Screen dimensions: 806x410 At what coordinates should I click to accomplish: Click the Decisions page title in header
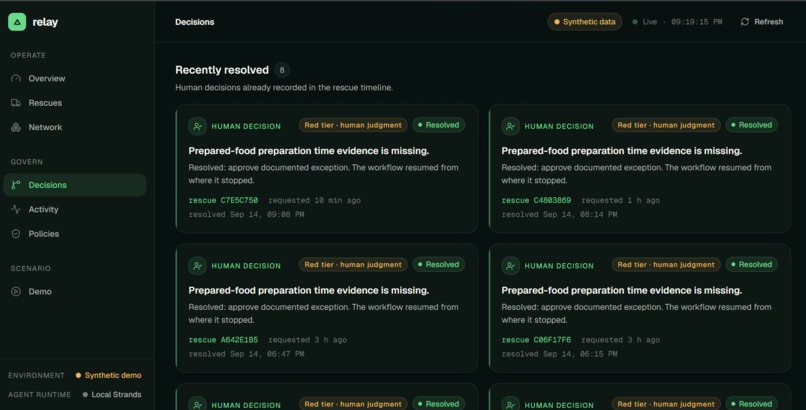[x=195, y=22]
